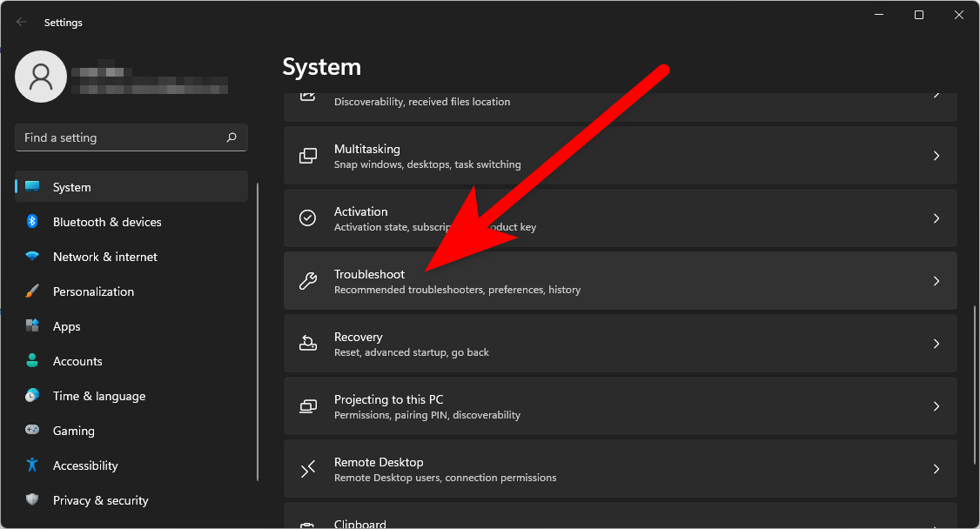
Task: Click the user profile avatar
Action: (41, 77)
